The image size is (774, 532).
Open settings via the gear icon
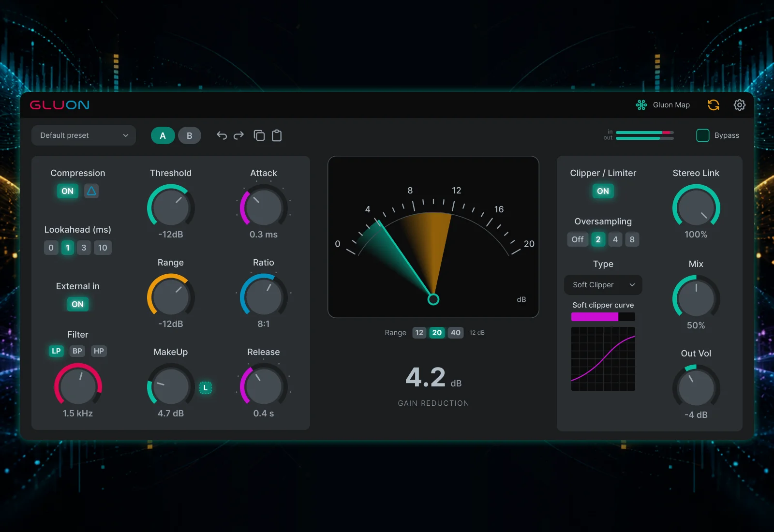click(x=740, y=105)
